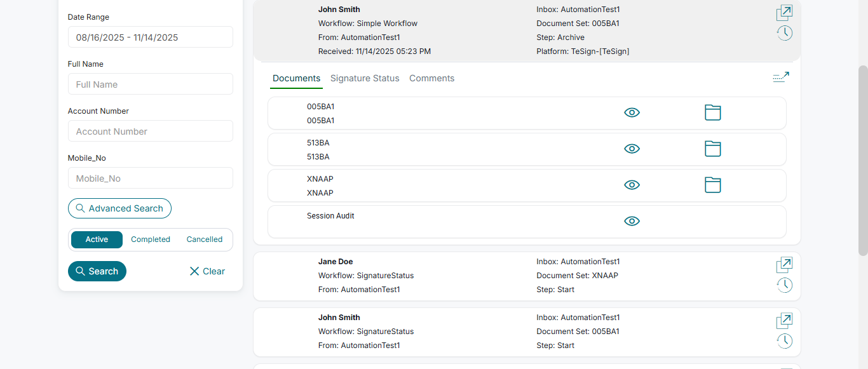Preview the 005BA1 document with eye icon
This screenshot has height=369, width=868.
point(632,113)
